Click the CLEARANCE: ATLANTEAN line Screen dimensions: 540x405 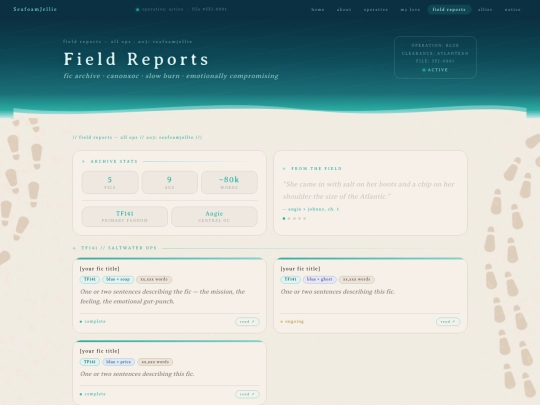[435, 53]
